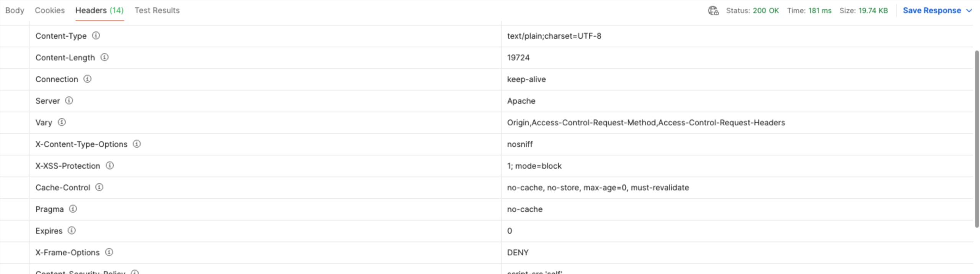
Task: Click the info icon beside Content-Length
Action: pos(104,57)
